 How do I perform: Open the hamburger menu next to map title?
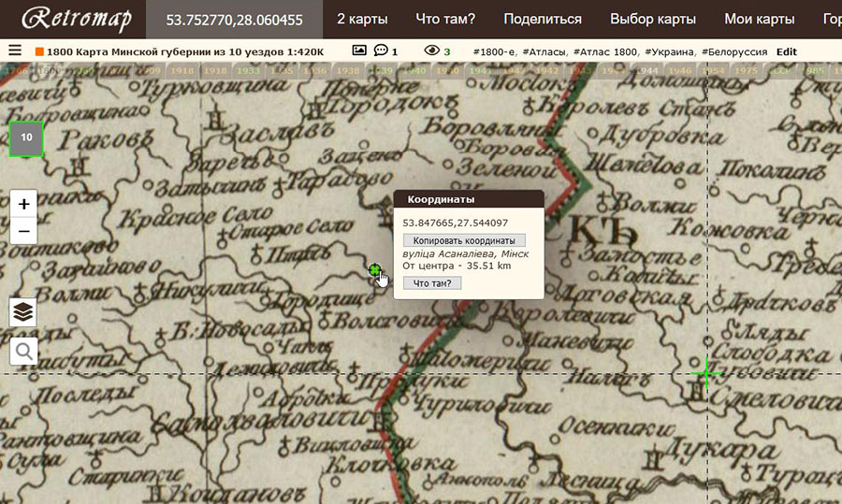click(x=14, y=50)
